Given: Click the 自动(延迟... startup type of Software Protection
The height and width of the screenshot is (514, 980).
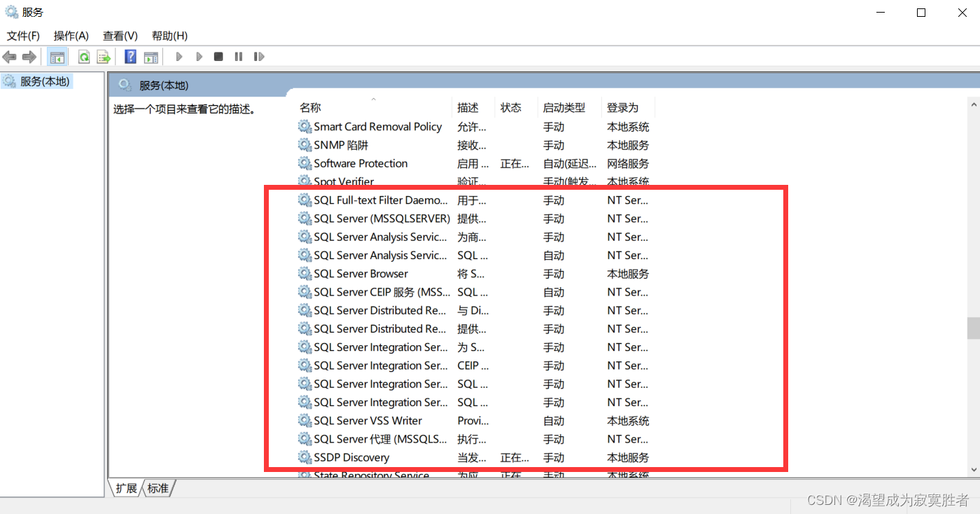Looking at the screenshot, I should tap(570, 163).
